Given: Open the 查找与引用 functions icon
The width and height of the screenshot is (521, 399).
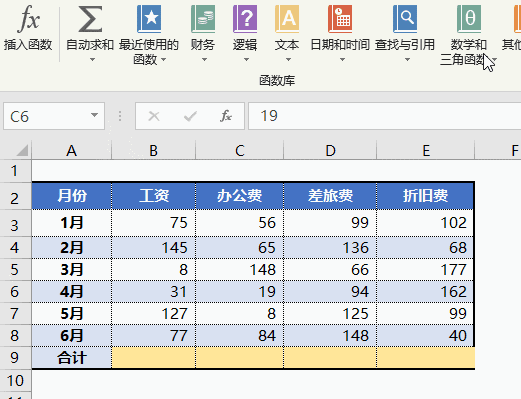Looking at the screenshot, I should (x=405, y=19).
